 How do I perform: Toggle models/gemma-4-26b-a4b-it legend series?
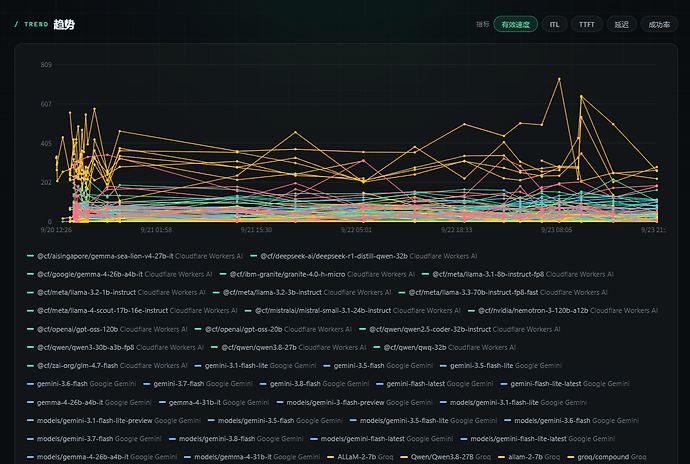click(102, 457)
